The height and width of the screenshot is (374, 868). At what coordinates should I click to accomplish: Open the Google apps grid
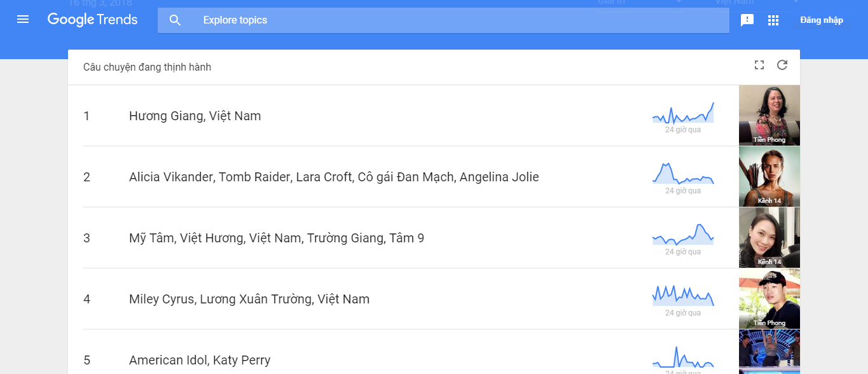click(x=773, y=20)
